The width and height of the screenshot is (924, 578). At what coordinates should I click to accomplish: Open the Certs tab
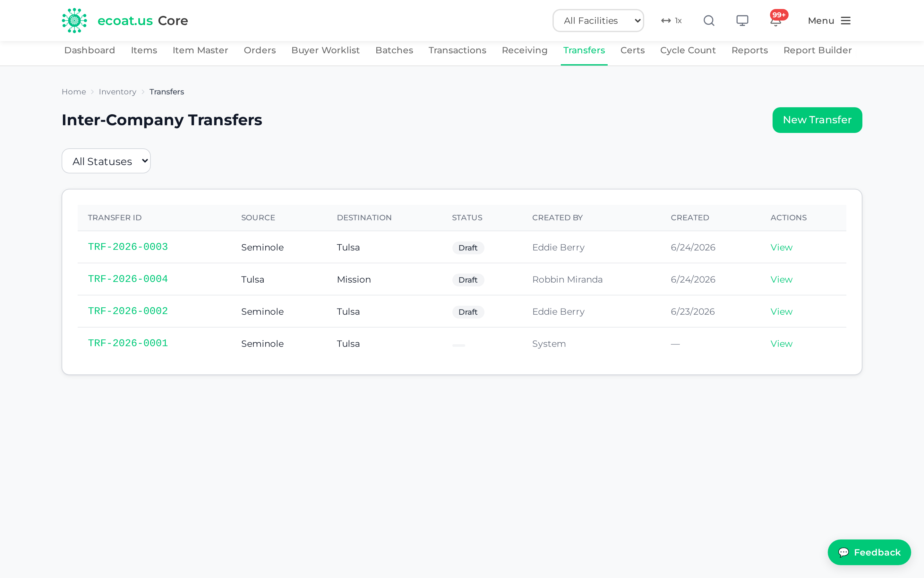pyautogui.click(x=632, y=50)
